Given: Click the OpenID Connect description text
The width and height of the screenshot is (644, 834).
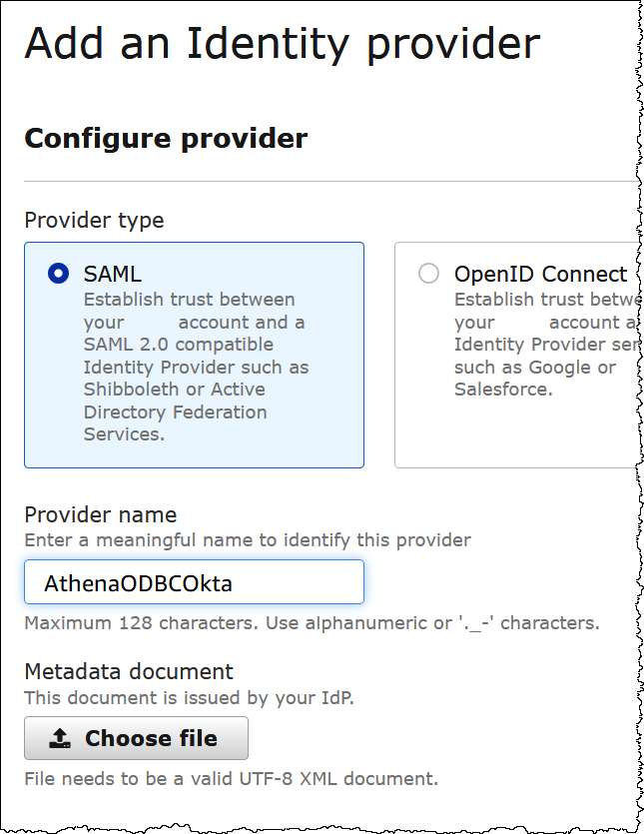Looking at the screenshot, I should [x=539, y=345].
